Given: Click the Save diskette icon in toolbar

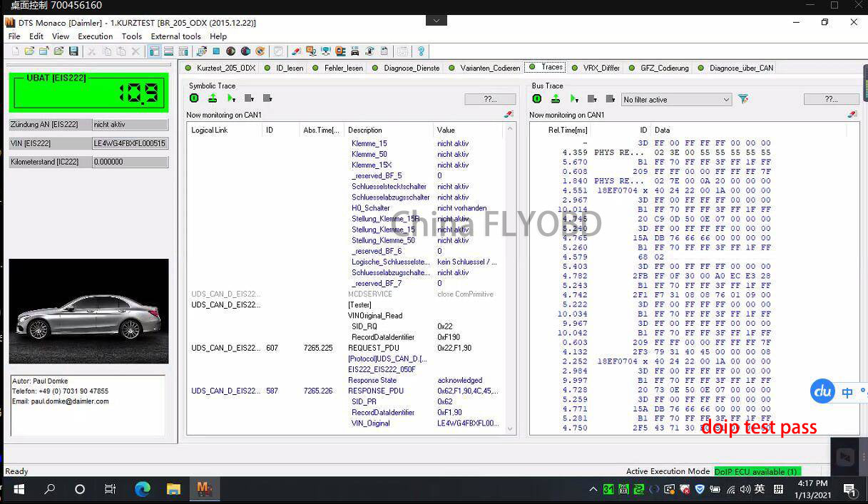Looking at the screenshot, I should click(73, 51).
